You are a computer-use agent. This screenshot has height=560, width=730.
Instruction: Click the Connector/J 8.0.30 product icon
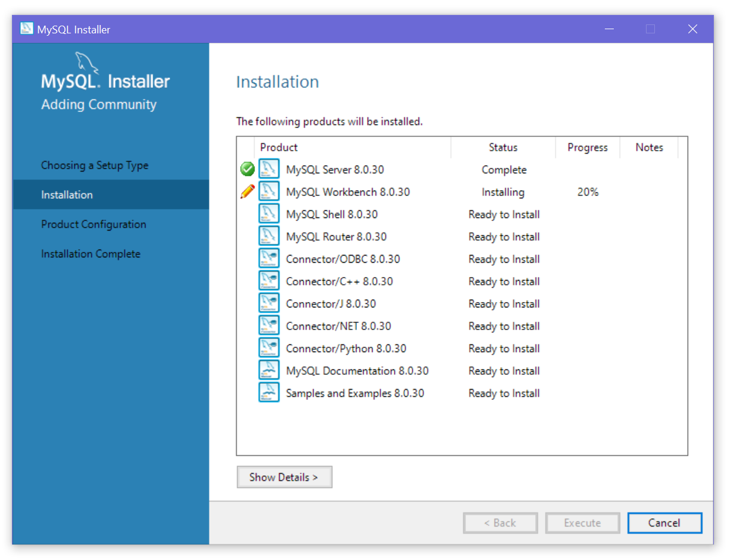[269, 303]
